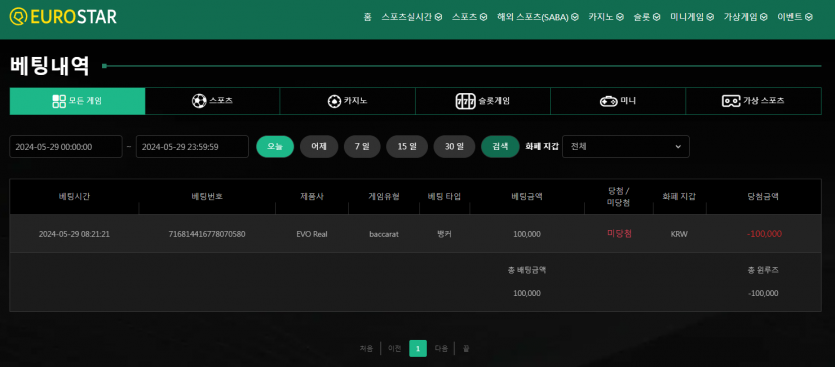Select the 모든 게임 tab
Screen dimensions: 835x367
[x=77, y=101]
